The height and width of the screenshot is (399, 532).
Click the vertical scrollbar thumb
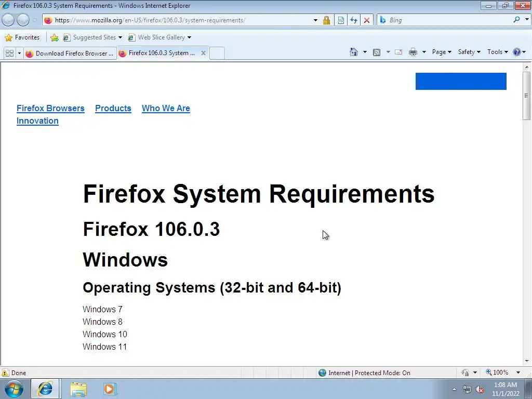[x=527, y=96]
